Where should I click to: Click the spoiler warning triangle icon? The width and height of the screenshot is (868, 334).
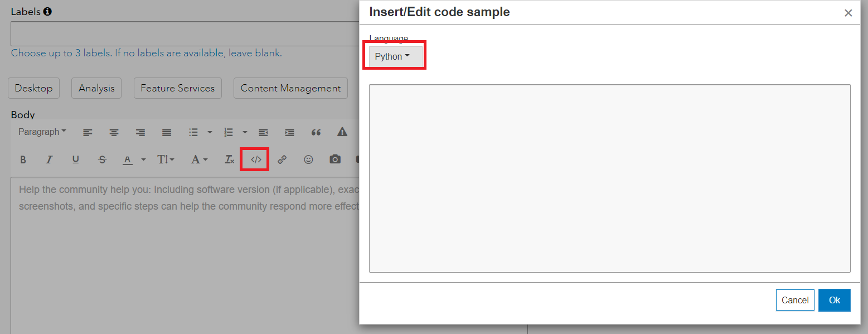pyautogui.click(x=342, y=132)
